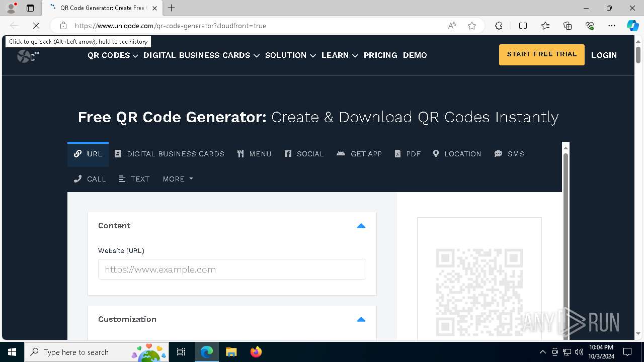Click START FREE TRIAL button
Image resolution: width=644 pixels, height=362 pixels.
pos(542,55)
